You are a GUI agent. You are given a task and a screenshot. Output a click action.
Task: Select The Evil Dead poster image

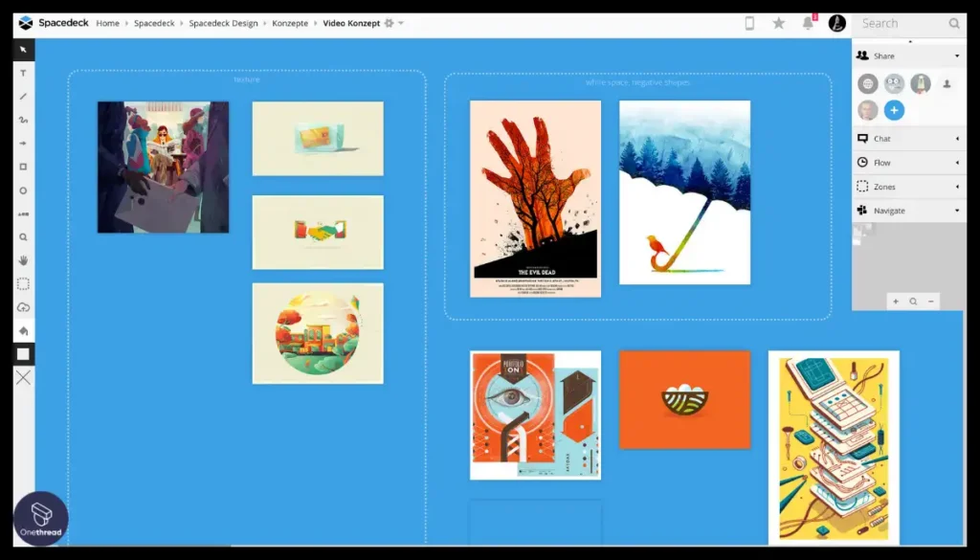pyautogui.click(x=536, y=199)
